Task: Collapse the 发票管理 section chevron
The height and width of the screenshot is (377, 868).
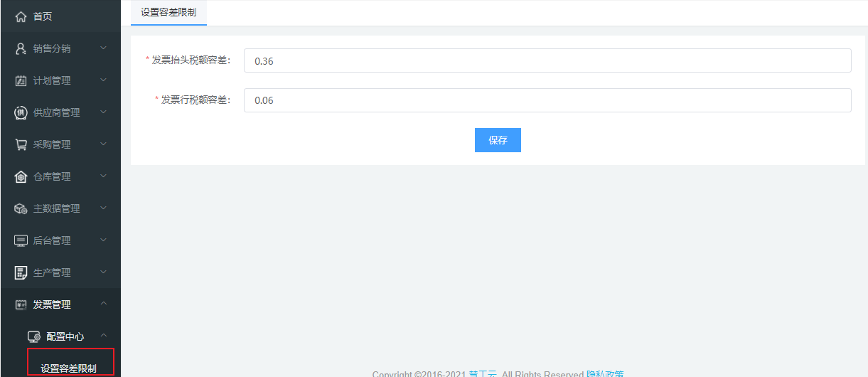Action: coord(103,304)
